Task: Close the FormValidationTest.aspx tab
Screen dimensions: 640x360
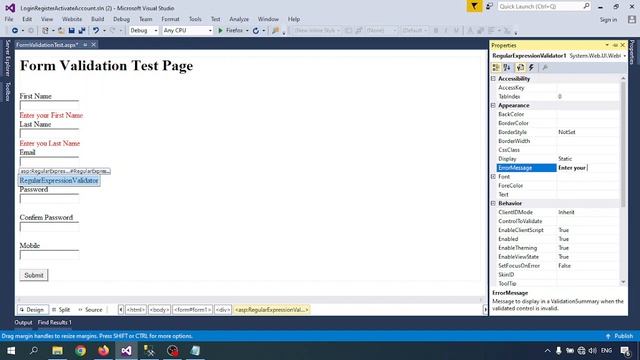Action: (93, 44)
